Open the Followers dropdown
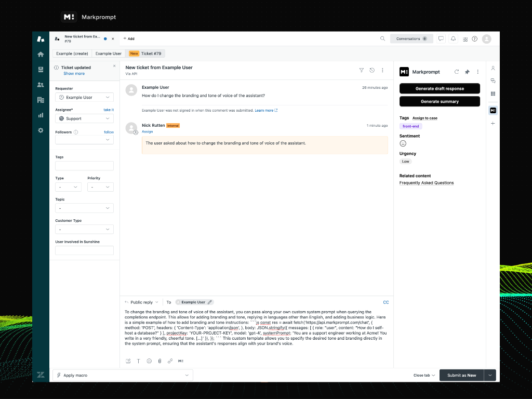 click(x=85, y=139)
